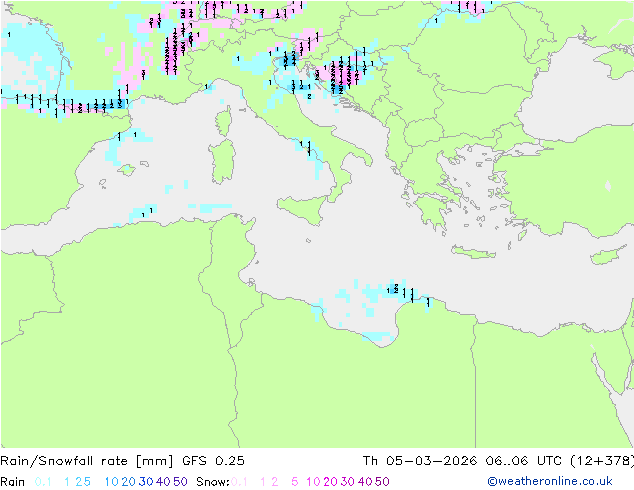
Task: Select the snow legend value 20
Action: 330,482
